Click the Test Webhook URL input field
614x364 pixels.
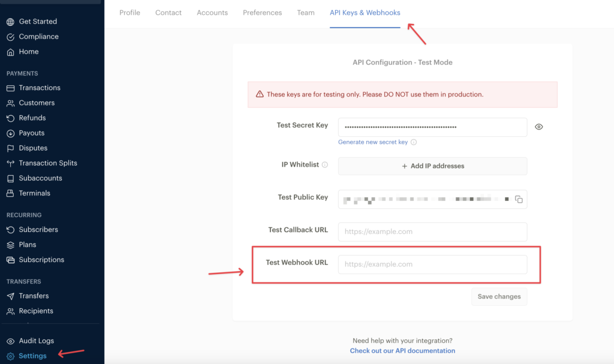tap(432, 264)
